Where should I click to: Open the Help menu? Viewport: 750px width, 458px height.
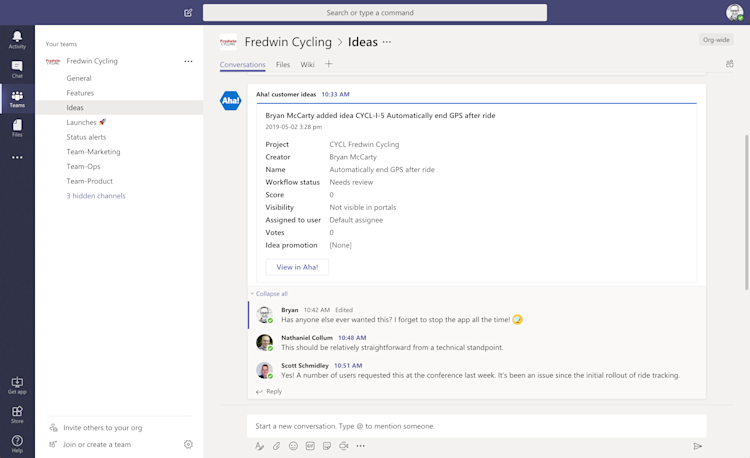[x=17, y=444]
